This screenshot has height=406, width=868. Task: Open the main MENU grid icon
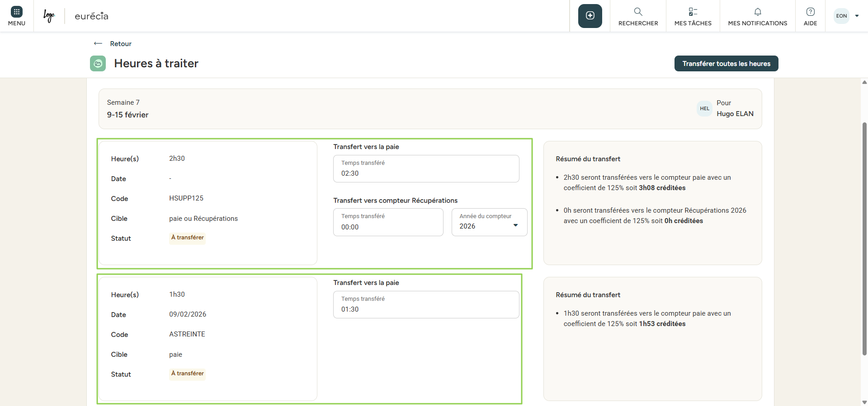(x=17, y=12)
